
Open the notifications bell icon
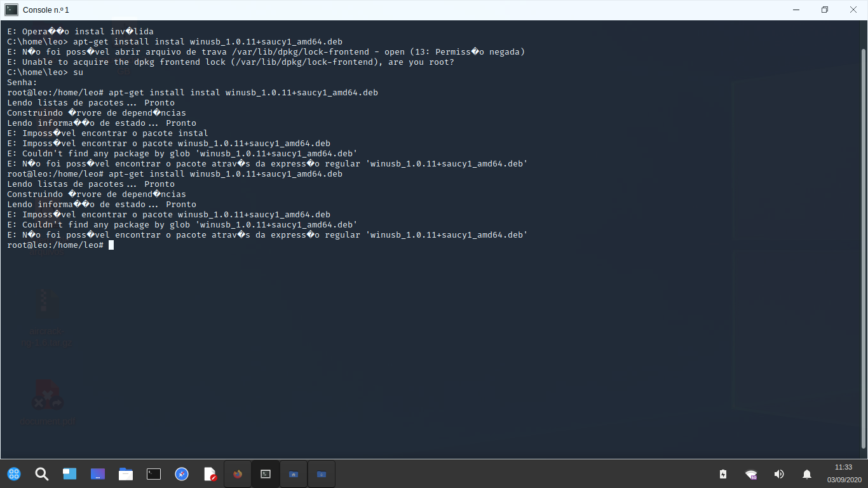807,474
